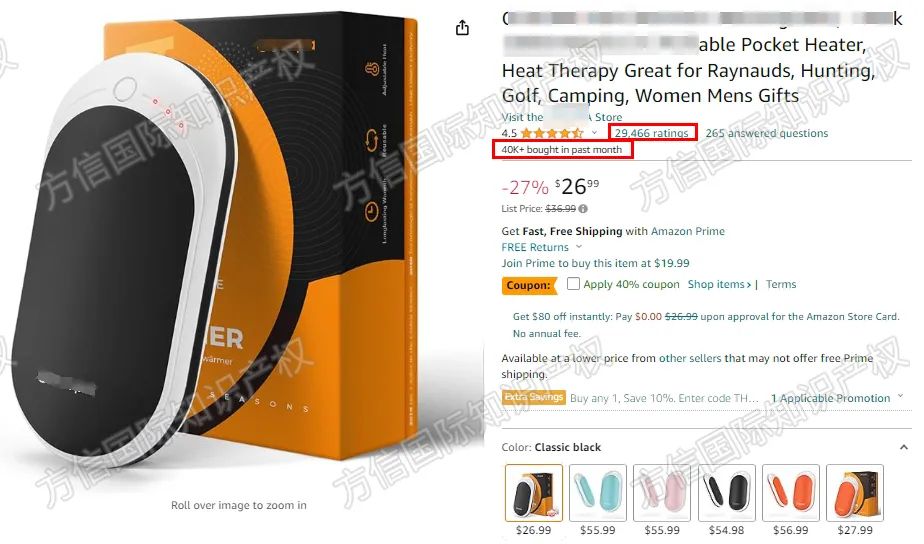The width and height of the screenshot is (924, 544).
Task: Click the Shop items link
Action: (720, 284)
